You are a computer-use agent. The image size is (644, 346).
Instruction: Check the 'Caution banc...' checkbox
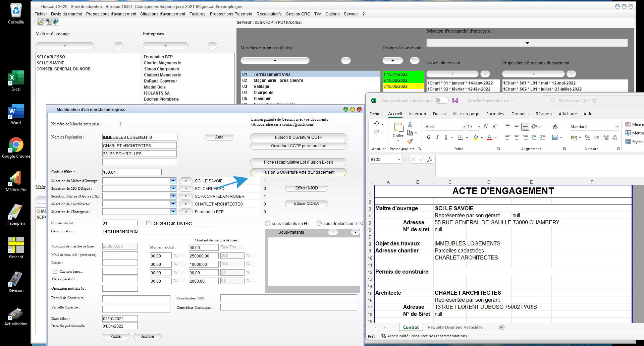(x=55, y=271)
